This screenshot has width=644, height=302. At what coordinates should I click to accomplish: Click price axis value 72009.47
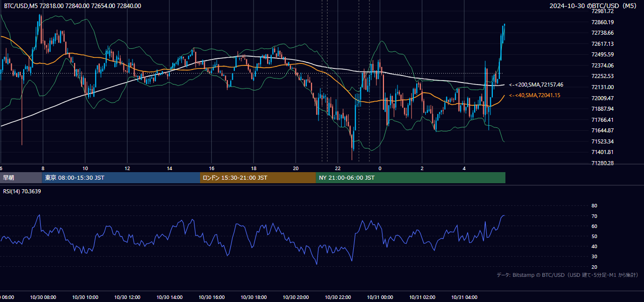(603, 98)
